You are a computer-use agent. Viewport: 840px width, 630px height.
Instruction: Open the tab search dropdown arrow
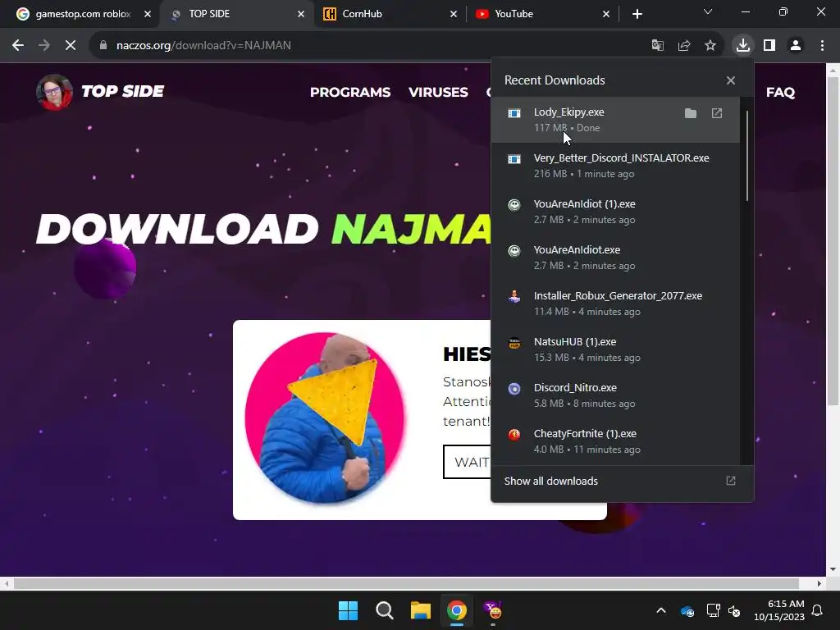(708, 11)
